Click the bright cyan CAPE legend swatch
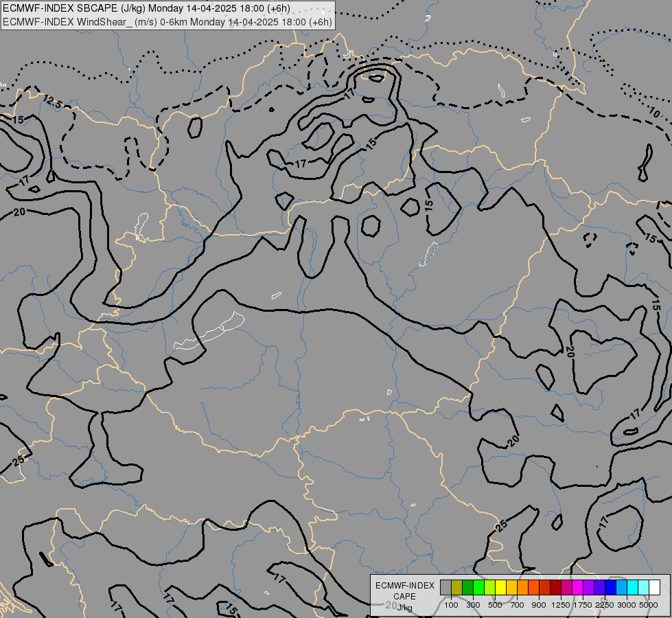The image size is (672, 618). [633, 587]
